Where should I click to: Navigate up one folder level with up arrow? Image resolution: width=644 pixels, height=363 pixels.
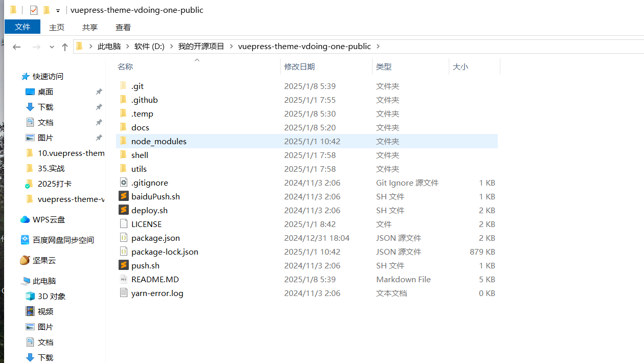65,47
